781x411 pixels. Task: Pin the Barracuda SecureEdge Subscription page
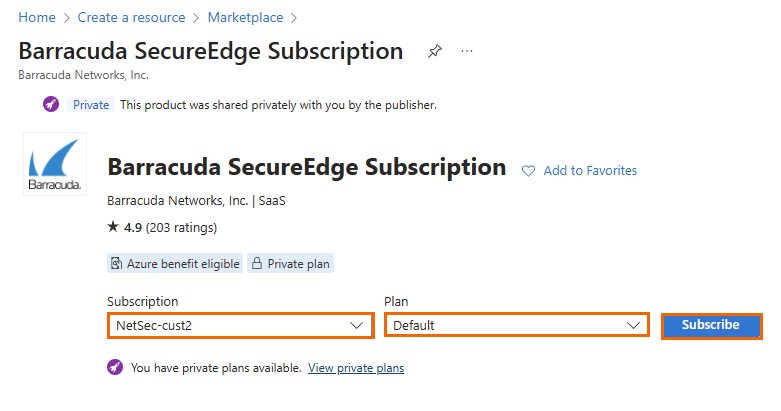click(435, 51)
